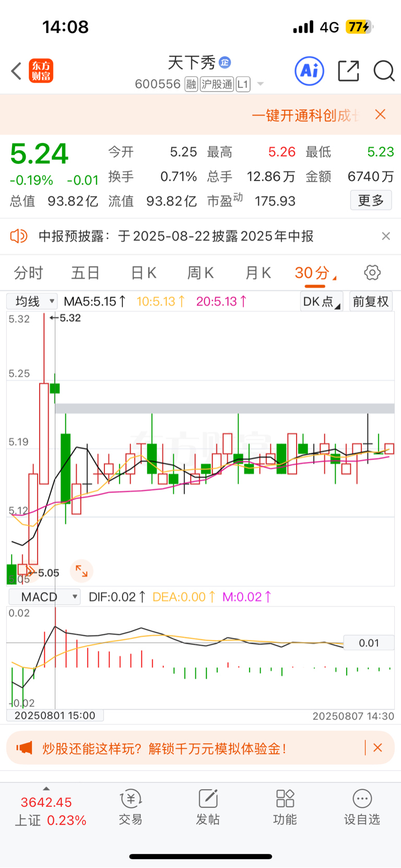The image size is (401, 868).
Task: Open chart settings gear icon
Action: click(372, 272)
